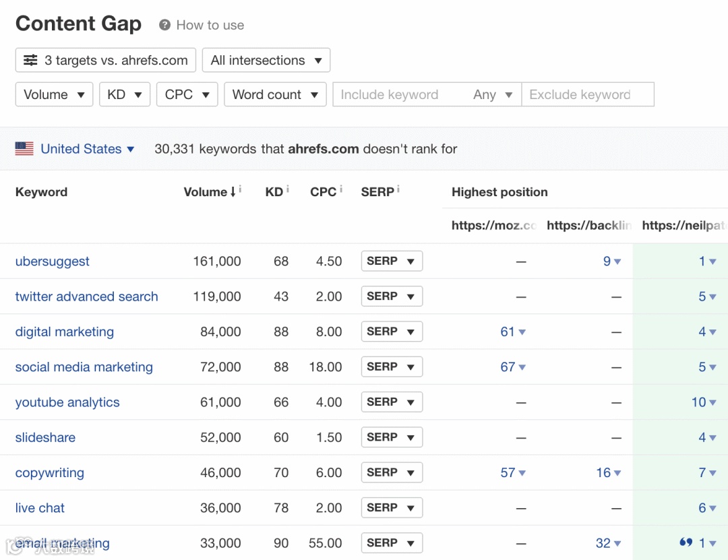Click the KD column info icon
This screenshot has height=560, width=728.
point(288,191)
